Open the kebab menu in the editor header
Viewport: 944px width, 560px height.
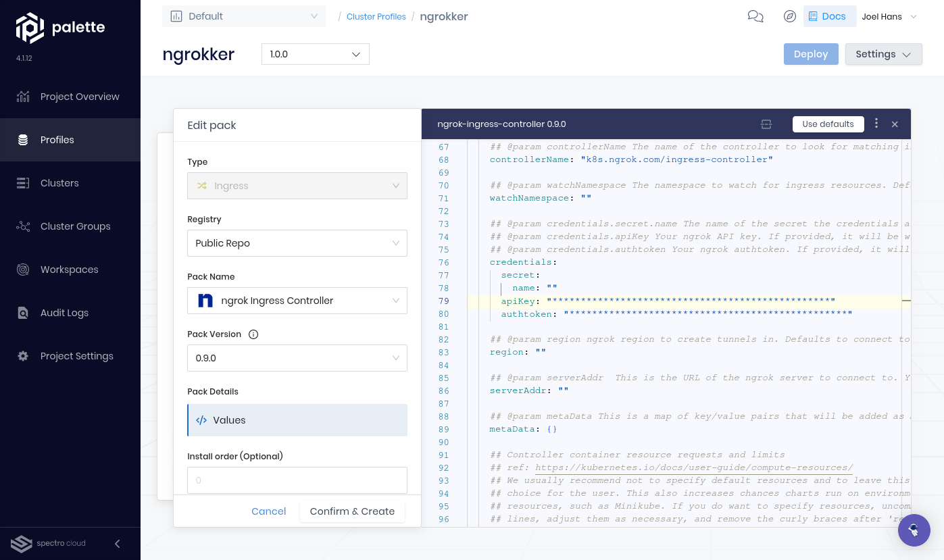876,124
